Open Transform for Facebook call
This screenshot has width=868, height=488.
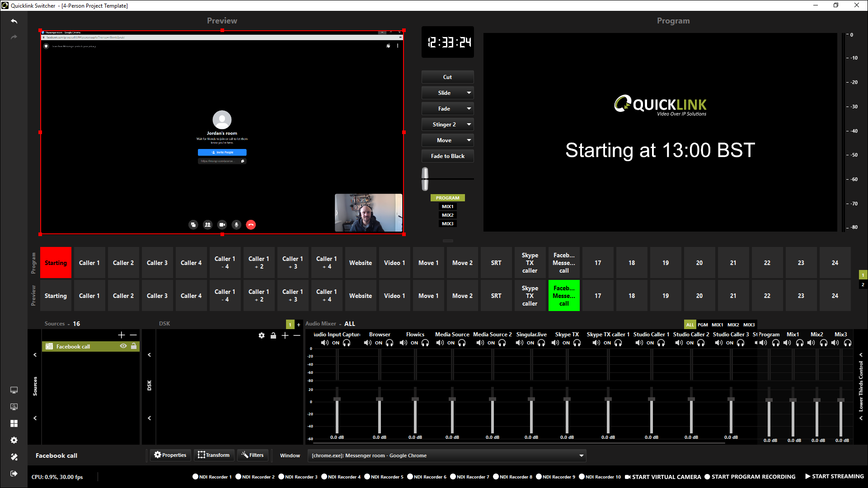[214, 455]
